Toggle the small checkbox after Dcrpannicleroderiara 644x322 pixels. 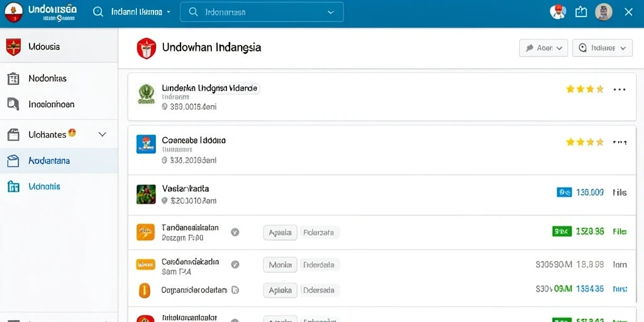[235, 290]
